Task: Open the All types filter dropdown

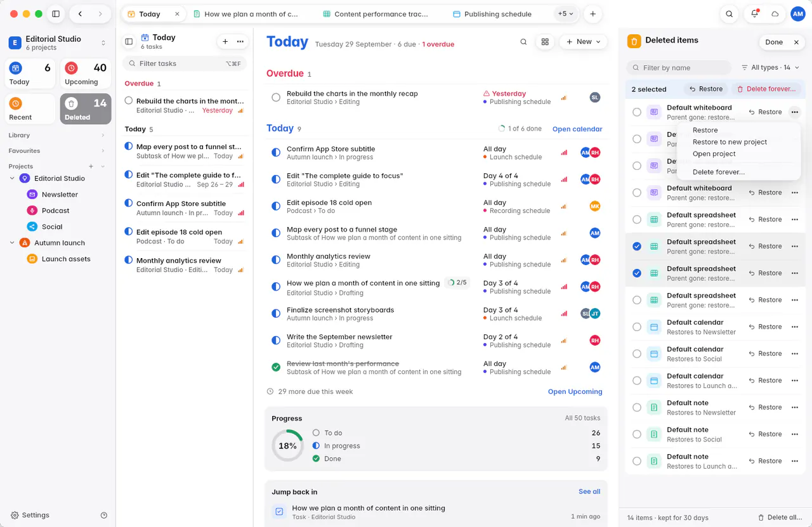Action: pos(770,68)
